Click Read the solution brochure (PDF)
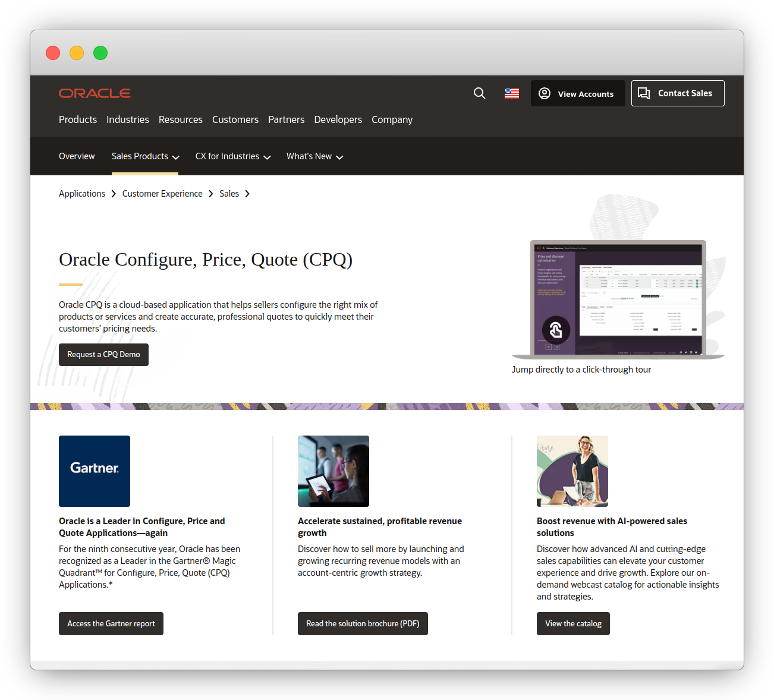Screen dimensions: 774x700 (x=363, y=623)
